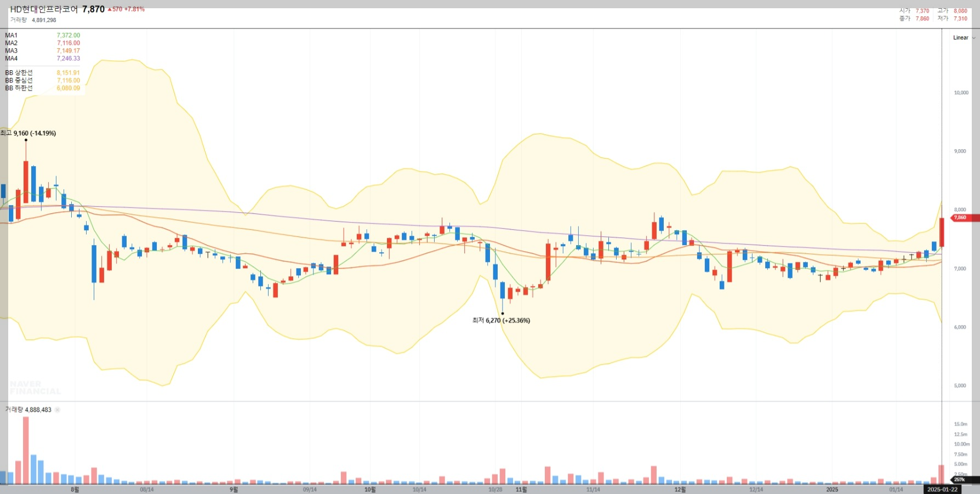Click the stock name HD현대인프라코어
Screen dimensions: 980x494
[x=44, y=9]
